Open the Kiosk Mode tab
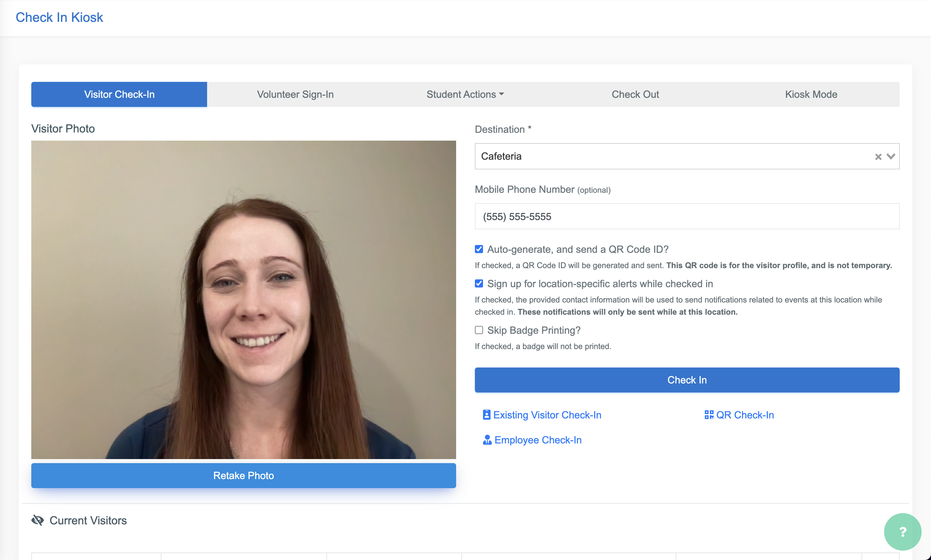The width and height of the screenshot is (931, 560). [811, 94]
